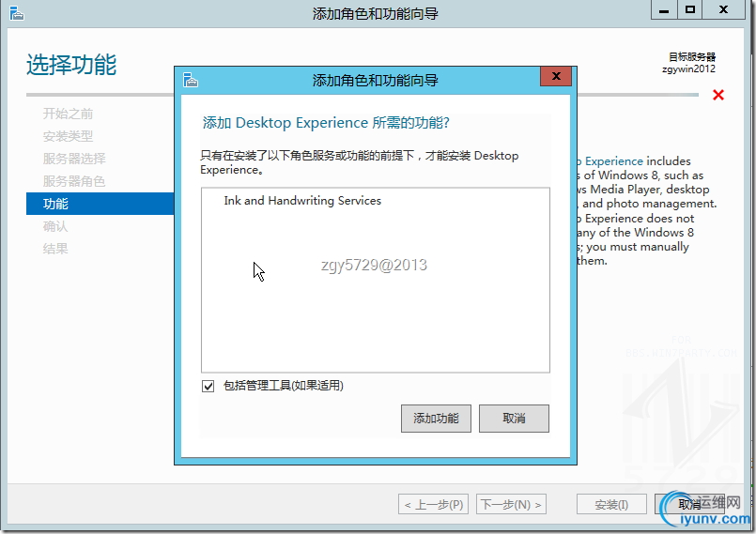Minimize the main wizard window

pyautogui.click(x=664, y=9)
